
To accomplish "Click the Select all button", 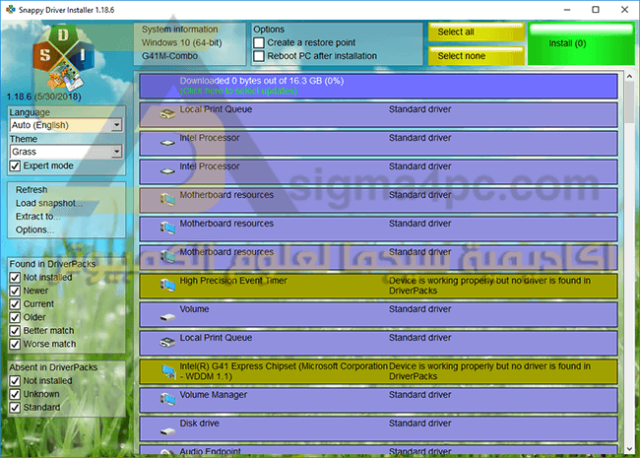I will (476, 32).
